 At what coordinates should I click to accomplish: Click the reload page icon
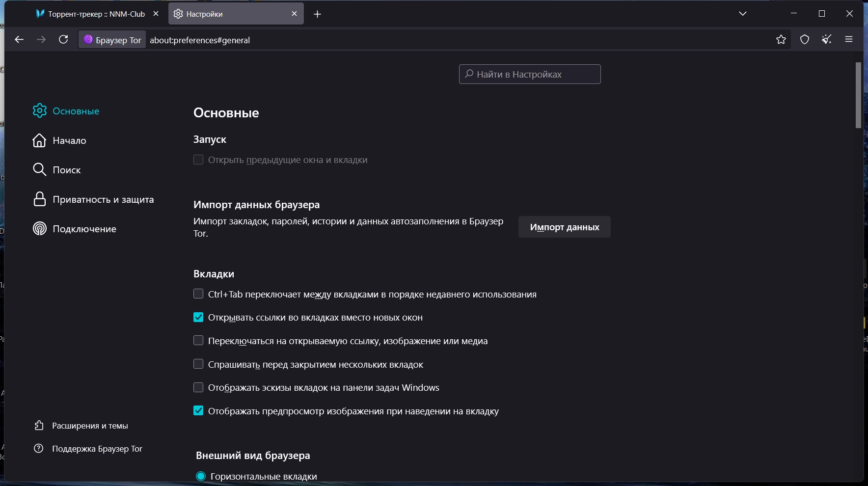(x=63, y=40)
